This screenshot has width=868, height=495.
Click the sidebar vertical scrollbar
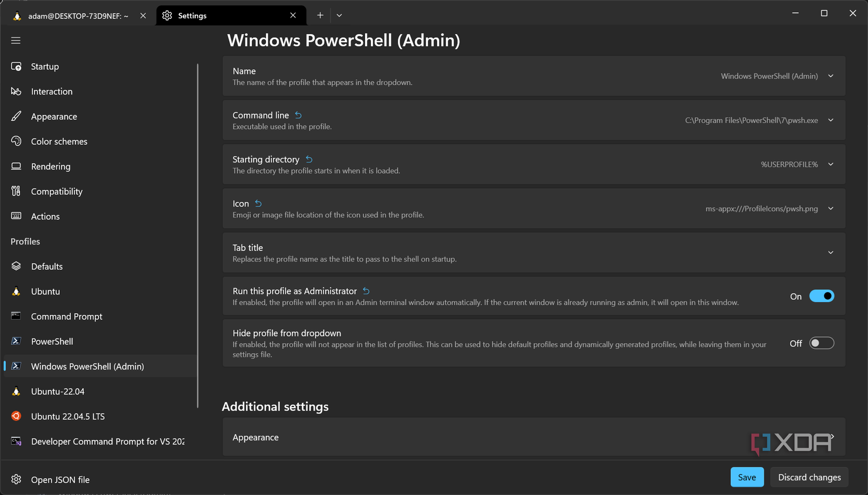click(198, 236)
